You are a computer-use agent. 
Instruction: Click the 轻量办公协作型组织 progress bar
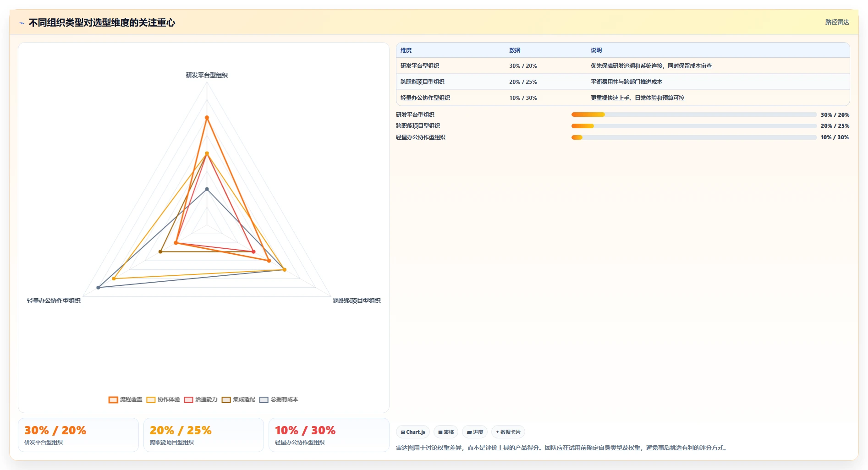[694, 137]
